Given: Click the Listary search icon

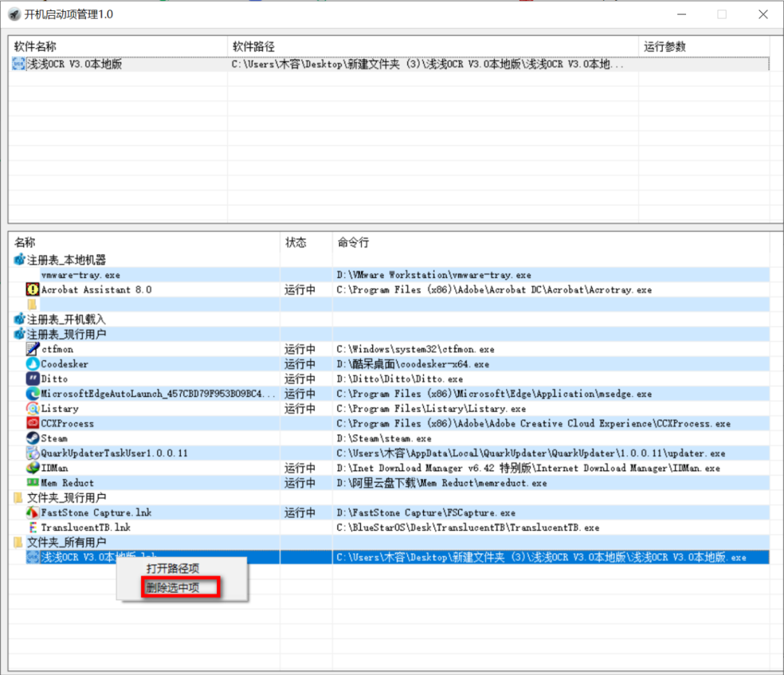Looking at the screenshot, I should pyautogui.click(x=33, y=409).
